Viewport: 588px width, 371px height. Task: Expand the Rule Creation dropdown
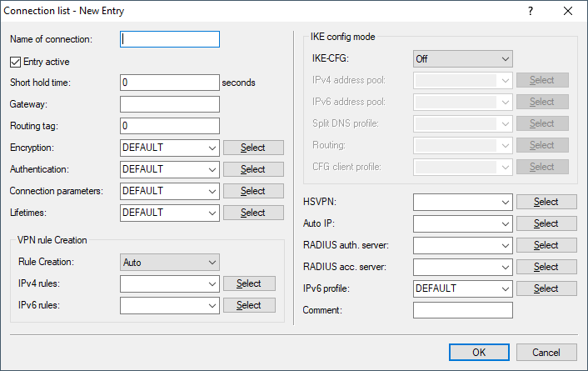170,263
